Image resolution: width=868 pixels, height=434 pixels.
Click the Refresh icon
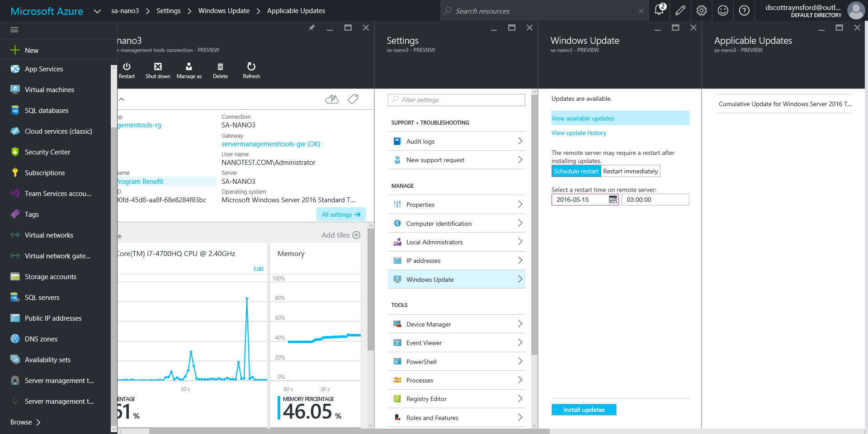coord(251,67)
